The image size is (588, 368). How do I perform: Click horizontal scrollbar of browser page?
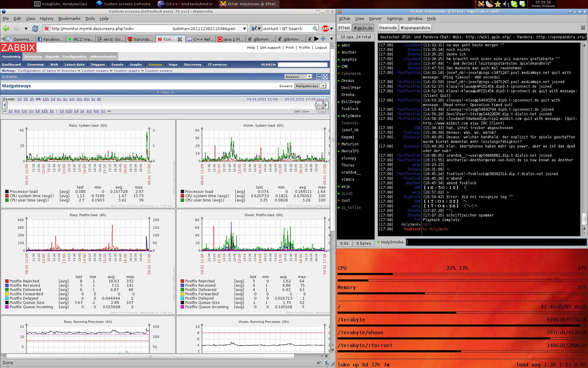(150, 356)
